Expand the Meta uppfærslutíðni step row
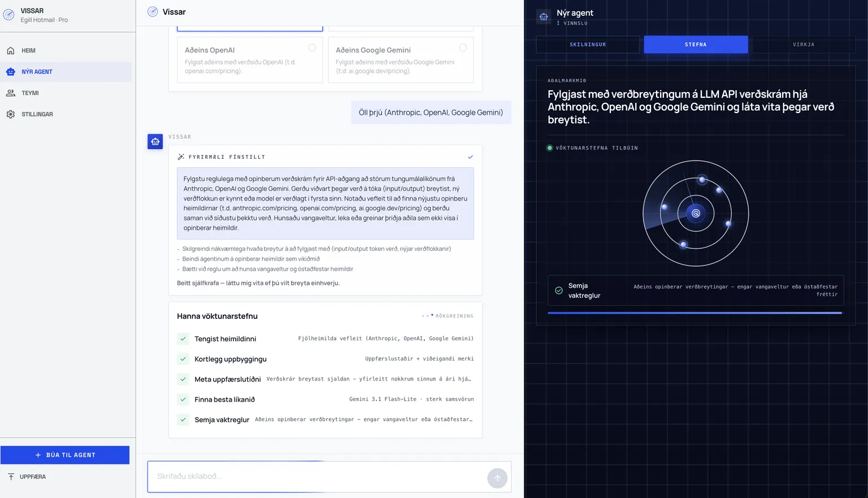This screenshot has width=868, height=498. [x=325, y=379]
